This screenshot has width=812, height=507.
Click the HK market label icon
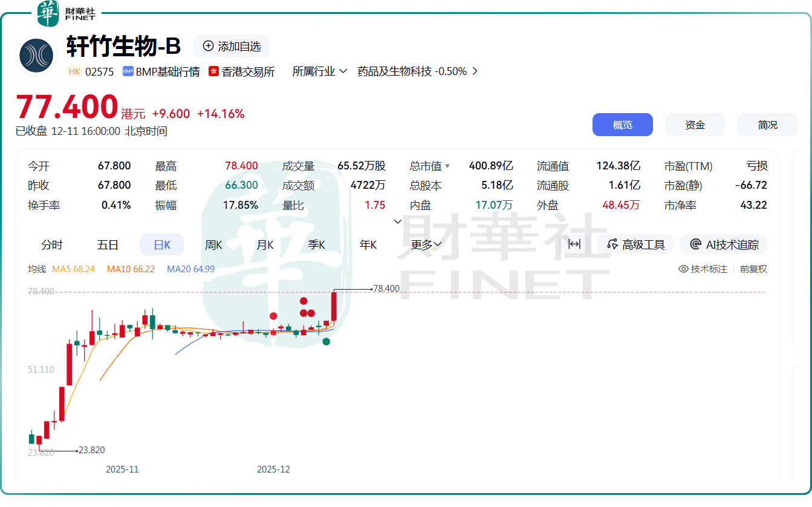(x=74, y=71)
